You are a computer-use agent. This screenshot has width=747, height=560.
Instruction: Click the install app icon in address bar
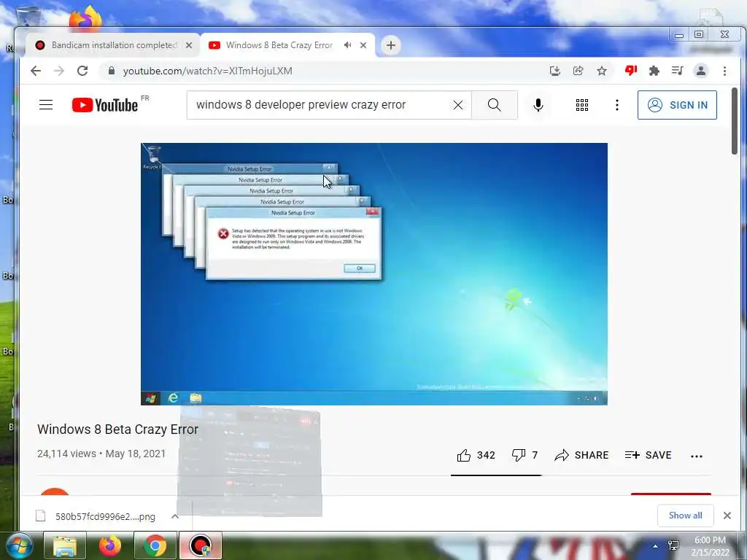(x=554, y=71)
